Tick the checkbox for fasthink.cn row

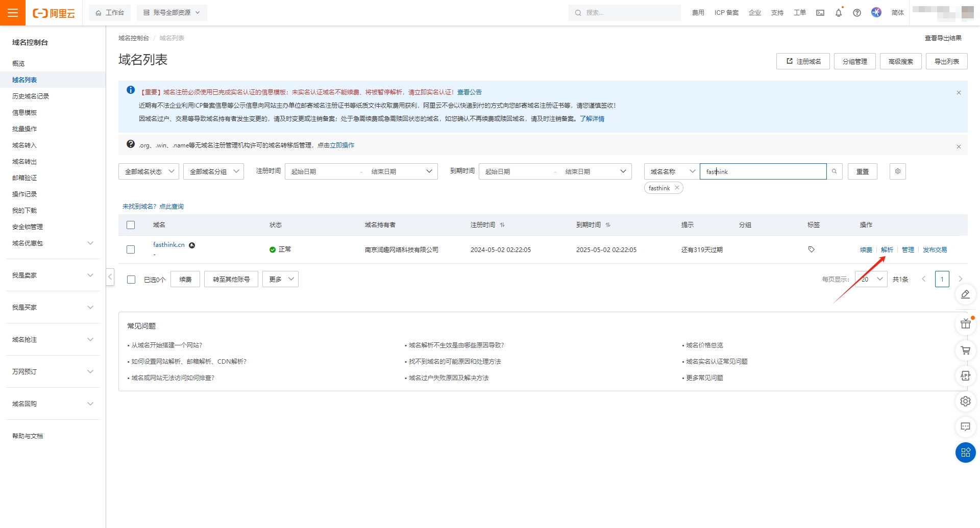[131, 249]
